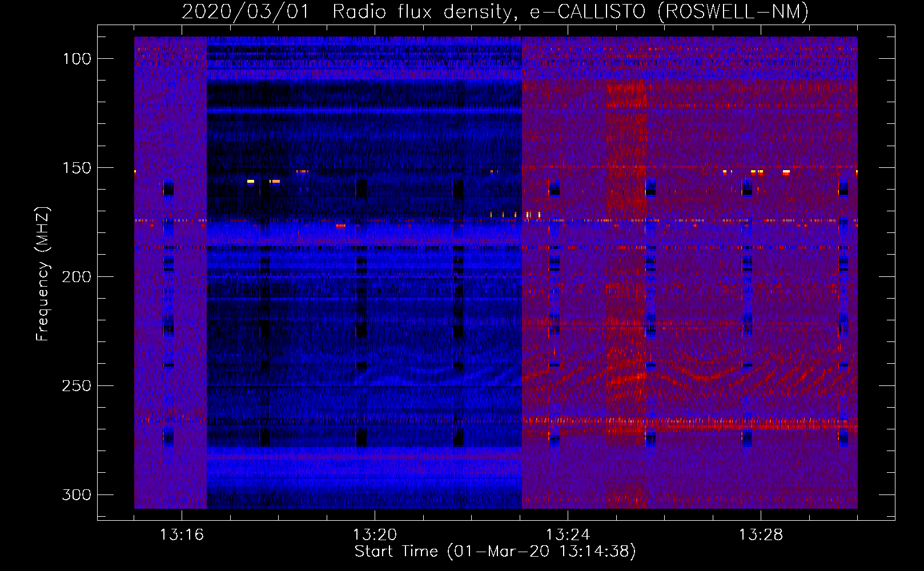The width and height of the screenshot is (924, 571).
Task: Click the 300 frequency tick label
Action: [x=77, y=494]
